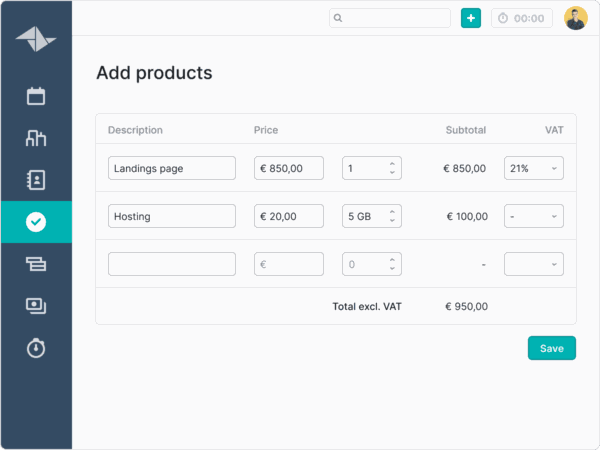Click the Hosting description field
600x450 pixels.
pos(172,216)
